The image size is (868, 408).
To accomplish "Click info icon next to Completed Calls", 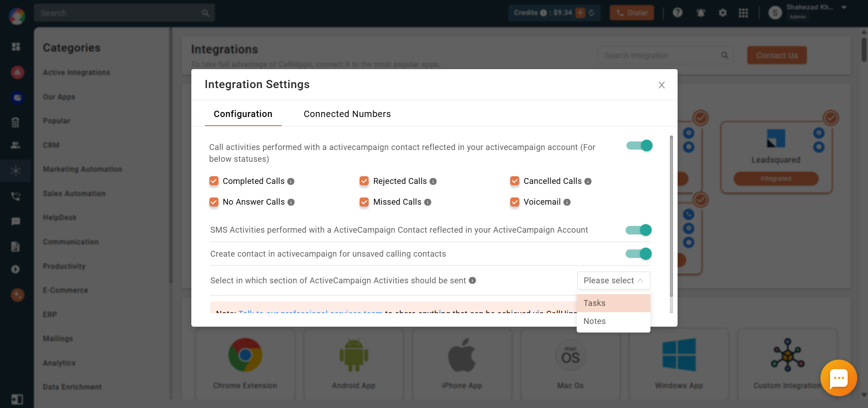I will point(291,181).
